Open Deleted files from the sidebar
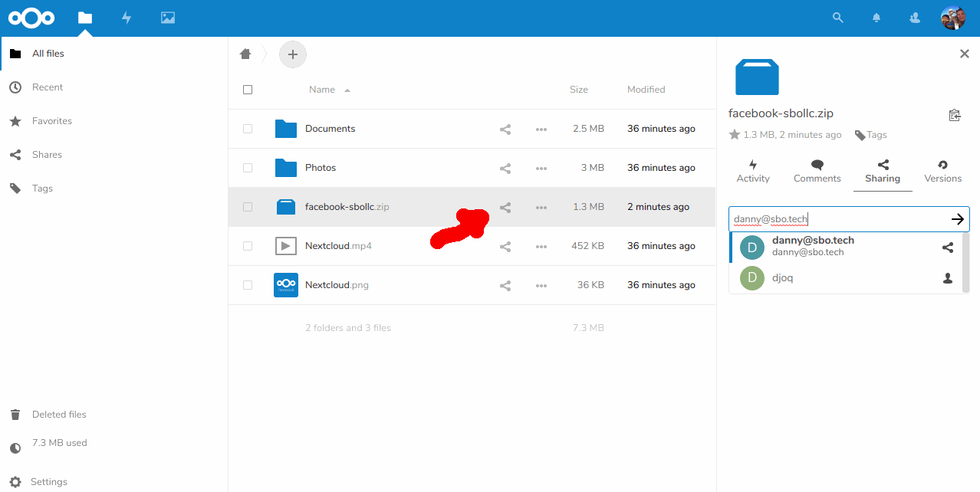Screen dimensions: 980x492 [59, 414]
